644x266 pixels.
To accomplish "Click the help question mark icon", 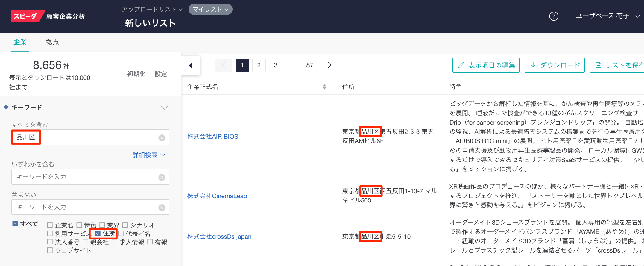I will click(x=554, y=16).
